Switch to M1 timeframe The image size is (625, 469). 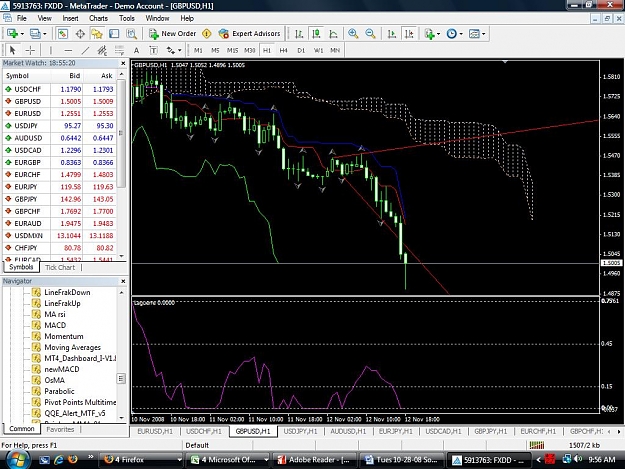198,51
